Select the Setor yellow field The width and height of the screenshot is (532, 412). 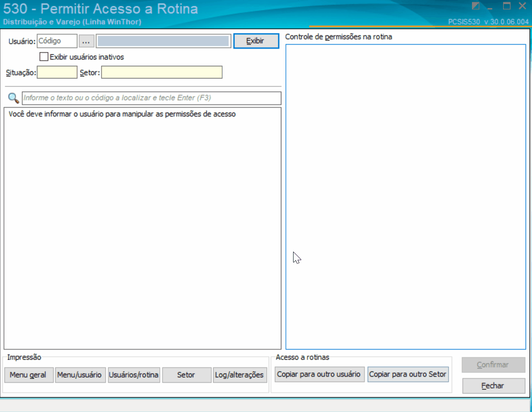pyautogui.click(x=162, y=72)
